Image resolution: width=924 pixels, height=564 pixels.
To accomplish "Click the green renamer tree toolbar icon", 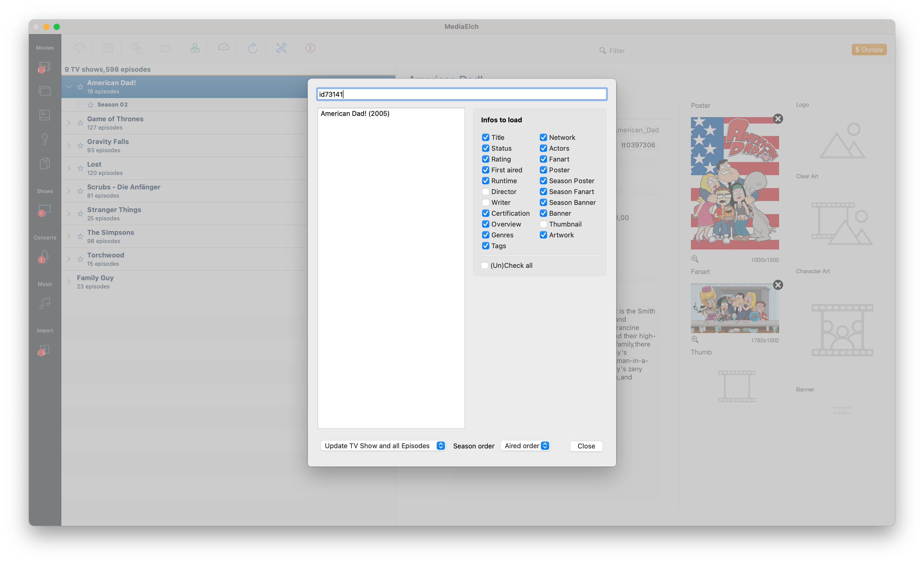I will click(195, 48).
